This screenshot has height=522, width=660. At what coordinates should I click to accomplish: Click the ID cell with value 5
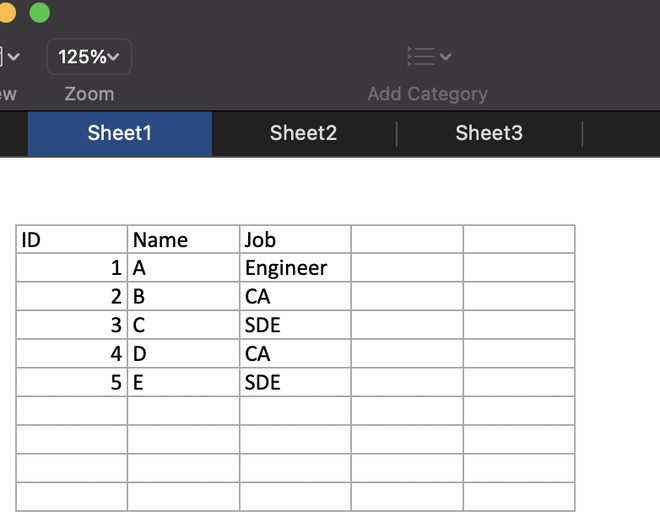(x=71, y=382)
